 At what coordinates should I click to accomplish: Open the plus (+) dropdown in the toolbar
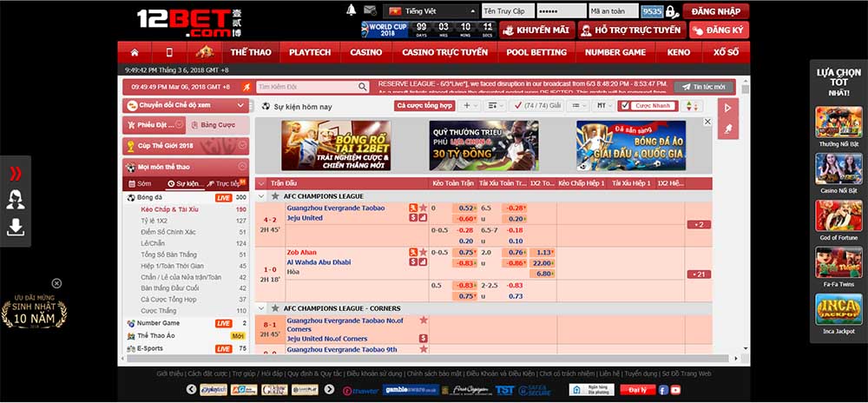tap(470, 106)
